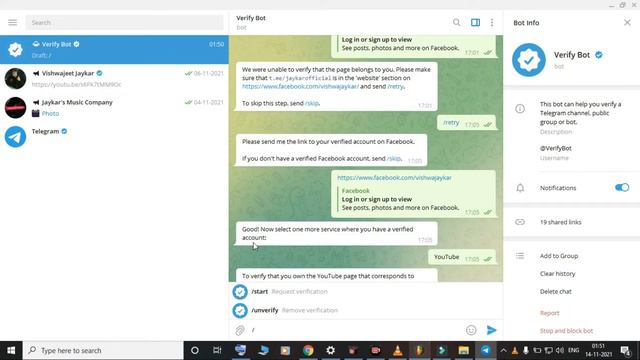Click Delete chat
The height and width of the screenshot is (360, 640).
point(556,291)
